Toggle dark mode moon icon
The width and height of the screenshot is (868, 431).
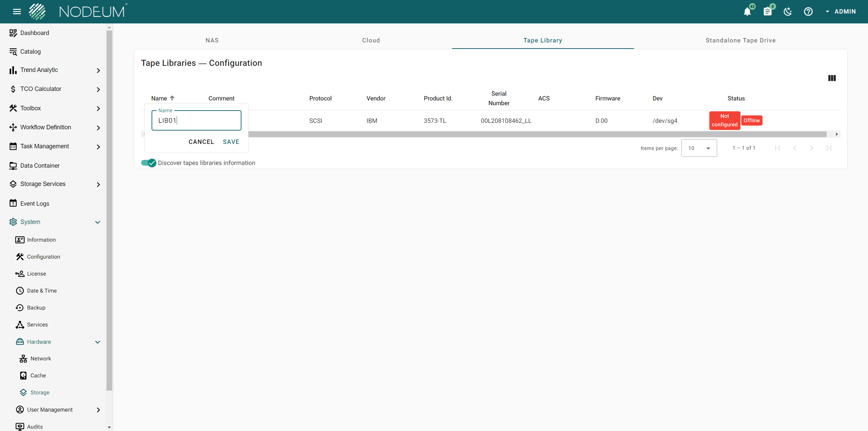[788, 12]
